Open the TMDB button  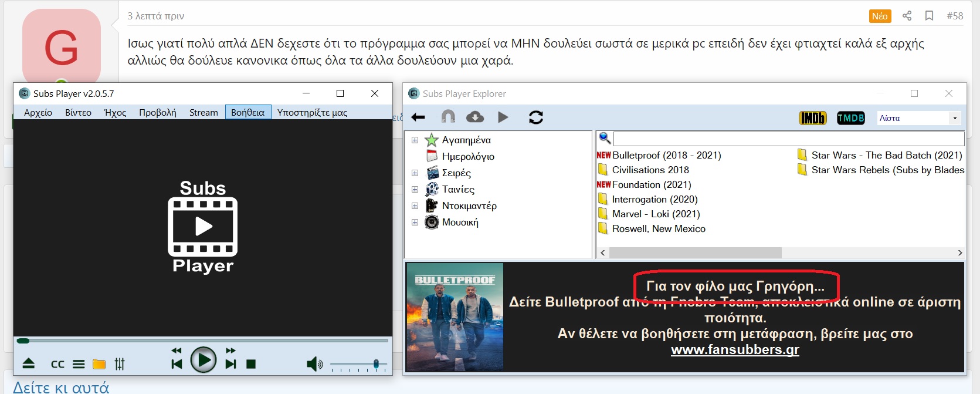click(850, 118)
